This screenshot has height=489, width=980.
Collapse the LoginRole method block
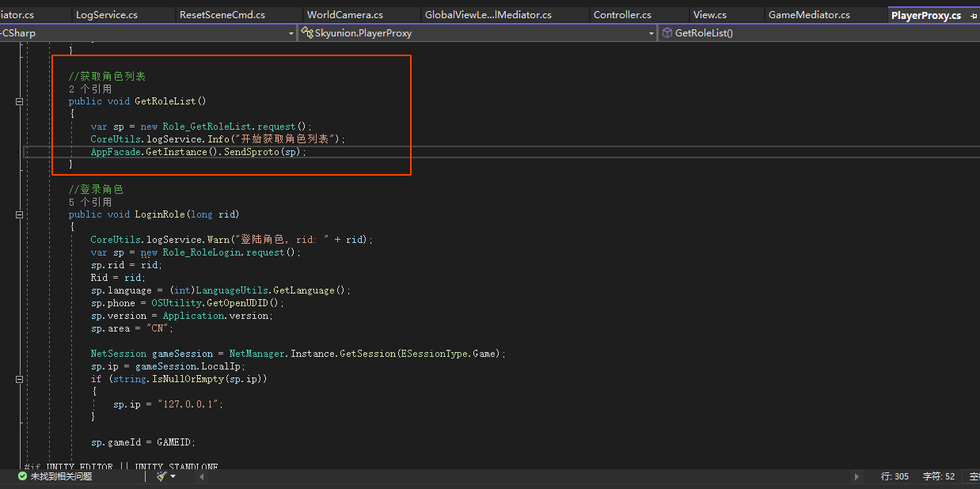click(x=19, y=214)
